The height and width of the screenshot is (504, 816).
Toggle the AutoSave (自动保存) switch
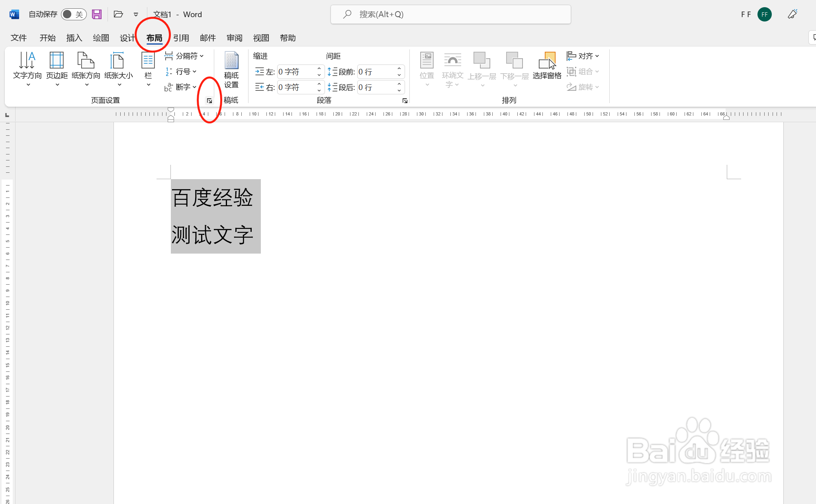pos(74,14)
